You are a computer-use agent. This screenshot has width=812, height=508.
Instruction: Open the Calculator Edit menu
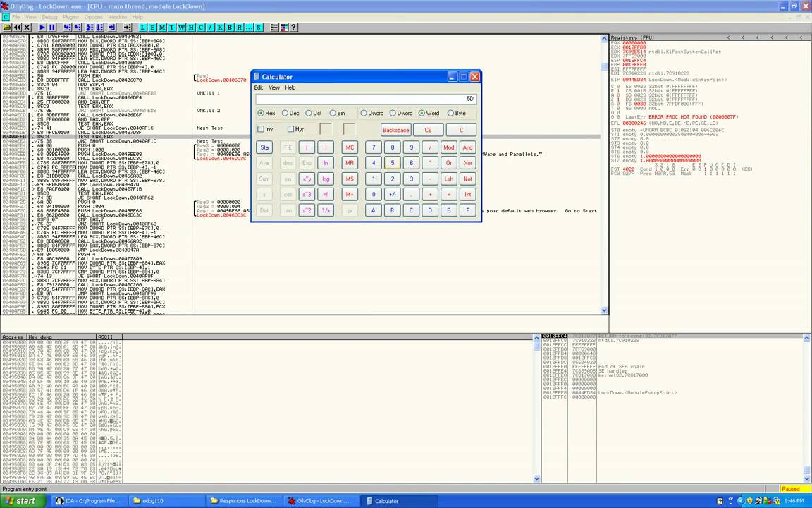click(x=259, y=87)
